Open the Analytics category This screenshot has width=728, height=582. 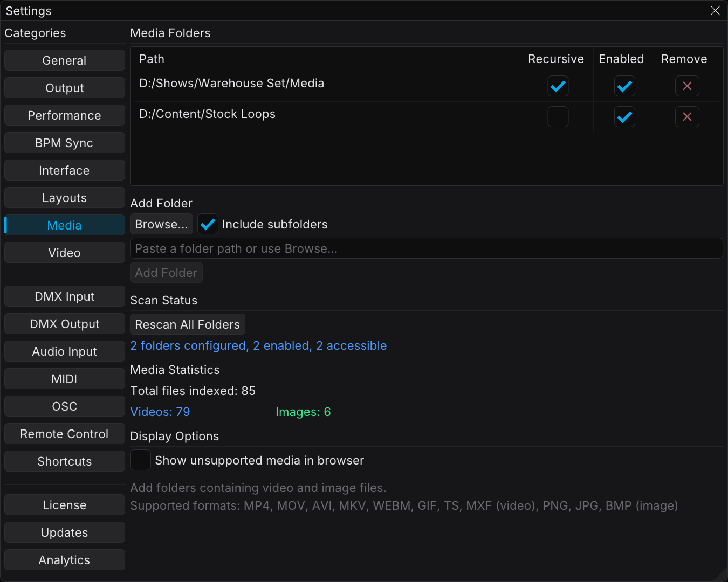(65, 560)
